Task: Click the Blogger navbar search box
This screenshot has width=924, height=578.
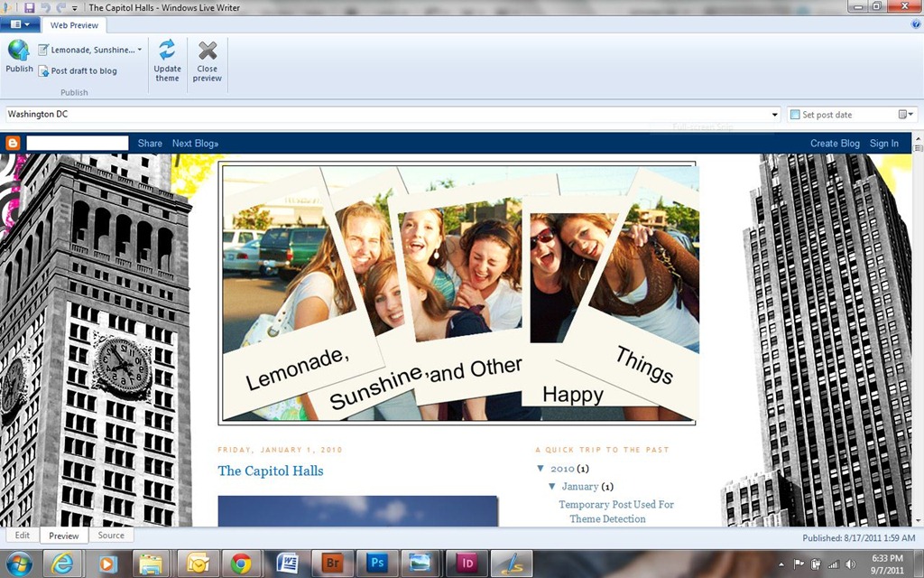Action: point(78,143)
